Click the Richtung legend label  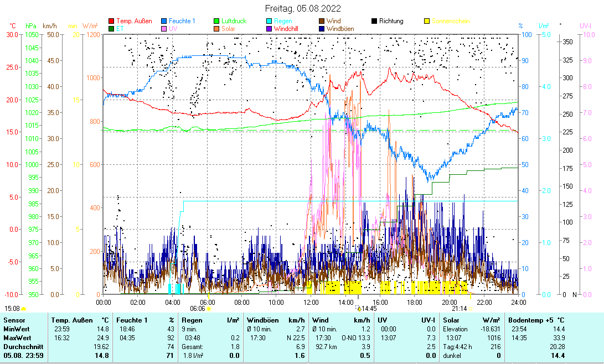click(x=391, y=21)
